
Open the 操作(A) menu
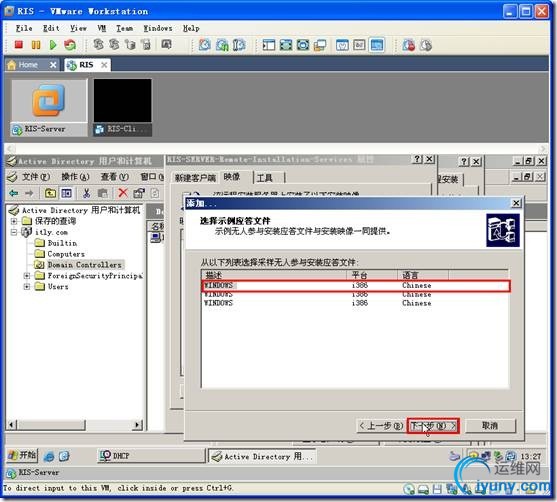(x=75, y=177)
